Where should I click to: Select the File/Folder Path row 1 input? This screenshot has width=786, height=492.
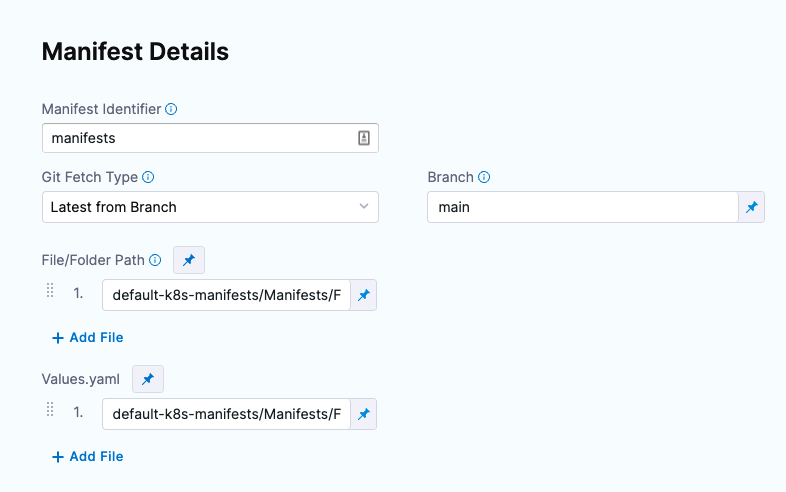(x=226, y=296)
